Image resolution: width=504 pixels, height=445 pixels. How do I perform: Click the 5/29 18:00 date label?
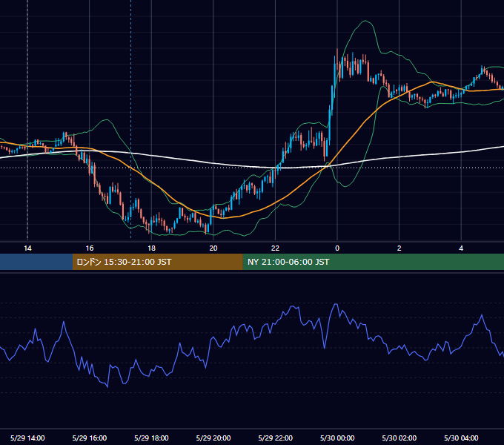[151, 438]
